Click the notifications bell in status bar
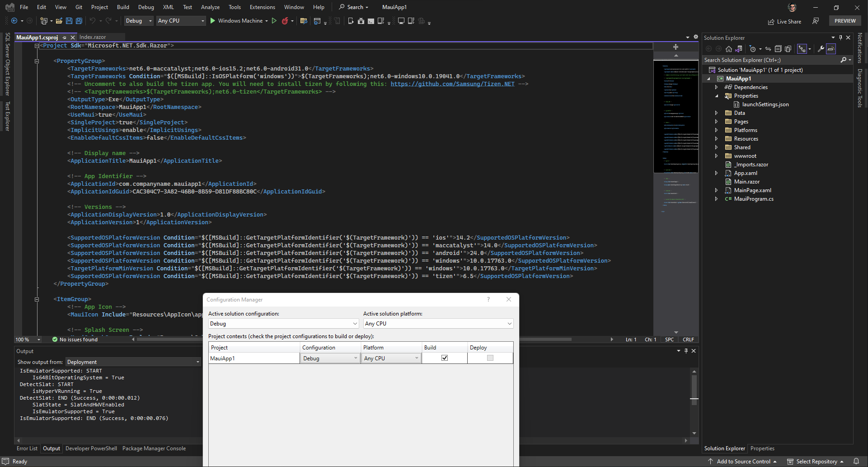This screenshot has height=467, width=868. click(856, 461)
